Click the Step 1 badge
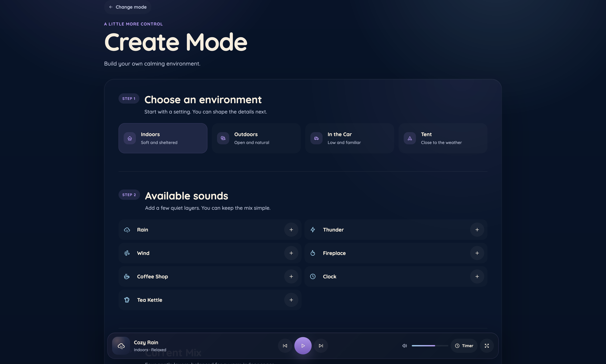Viewport: 606px width, 364px height. pyautogui.click(x=129, y=98)
